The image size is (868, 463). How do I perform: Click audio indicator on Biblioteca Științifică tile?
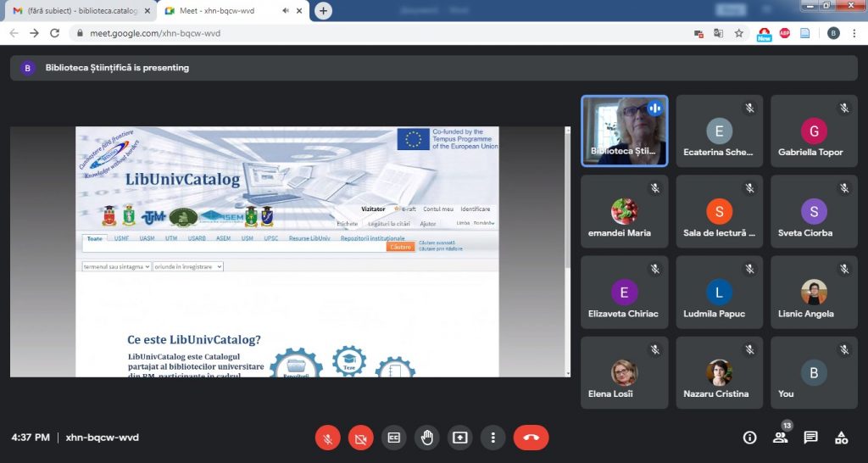pos(655,108)
